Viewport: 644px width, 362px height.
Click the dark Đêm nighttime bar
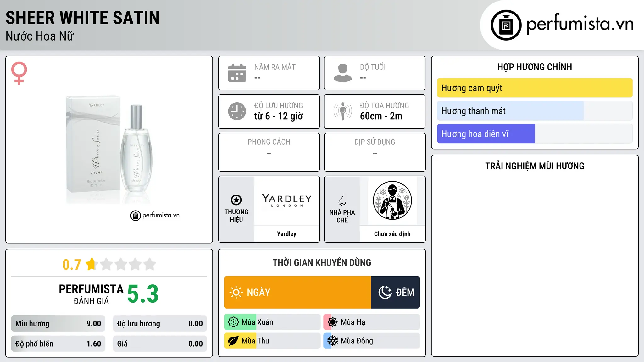coord(396,292)
